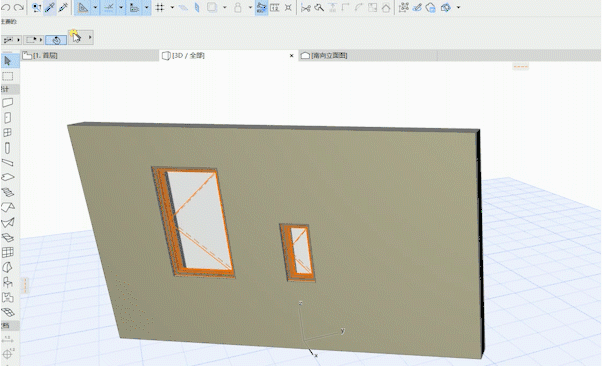
Task: Select the Arrow tool in toolbox
Action: [x=8, y=61]
